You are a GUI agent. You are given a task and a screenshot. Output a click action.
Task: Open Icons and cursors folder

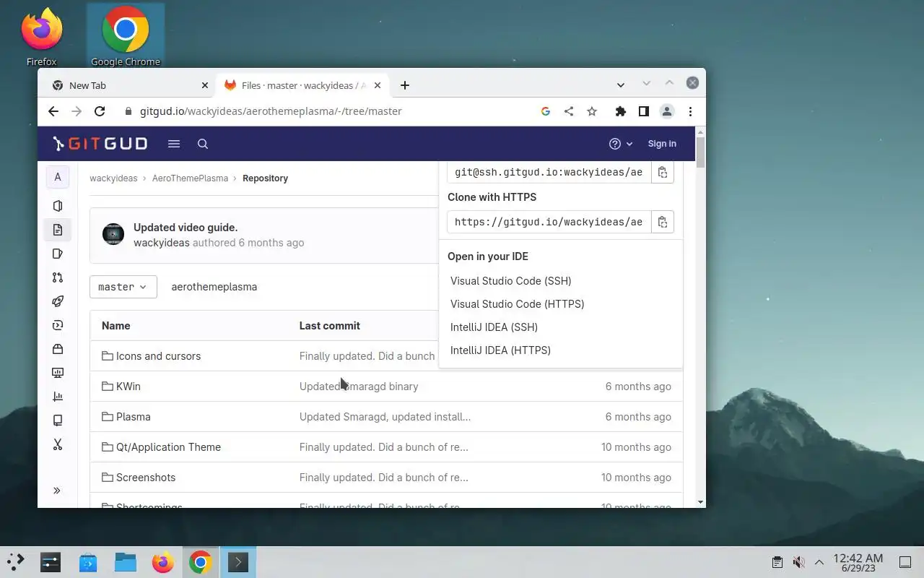point(158,356)
